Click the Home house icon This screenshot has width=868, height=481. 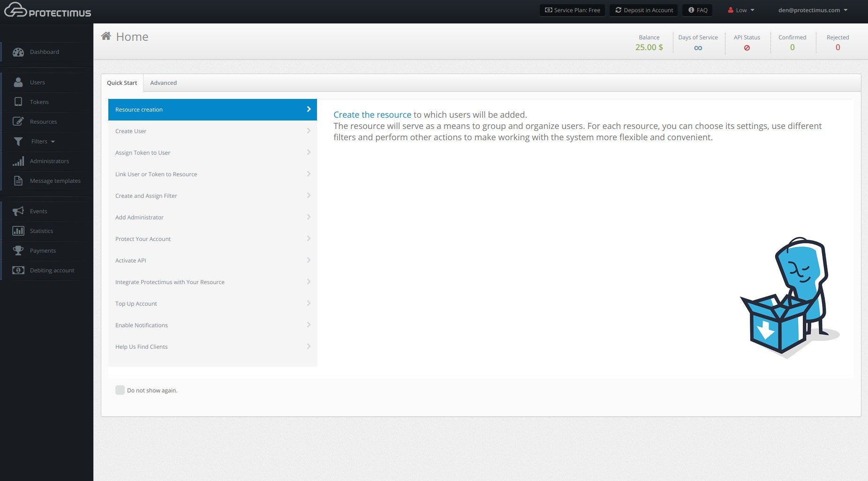(106, 36)
